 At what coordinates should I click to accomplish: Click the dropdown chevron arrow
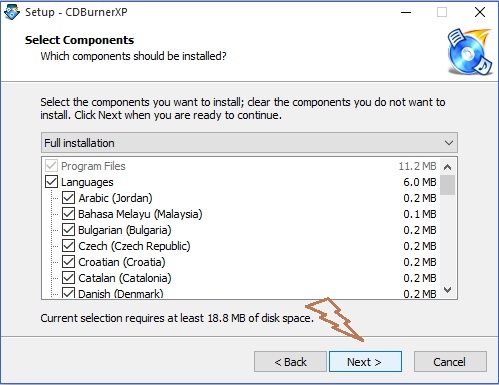tap(449, 143)
